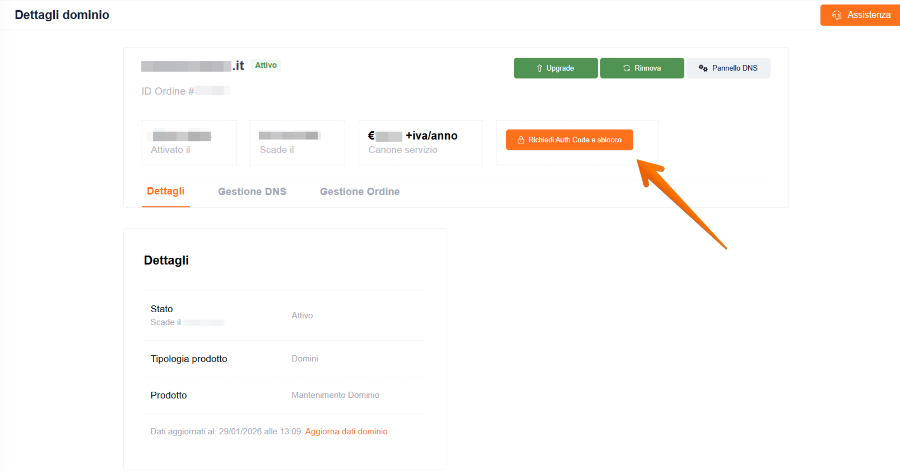Open the Gestione Ordine tab
The height and width of the screenshot is (473, 900).
pyautogui.click(x=360, y=191)
